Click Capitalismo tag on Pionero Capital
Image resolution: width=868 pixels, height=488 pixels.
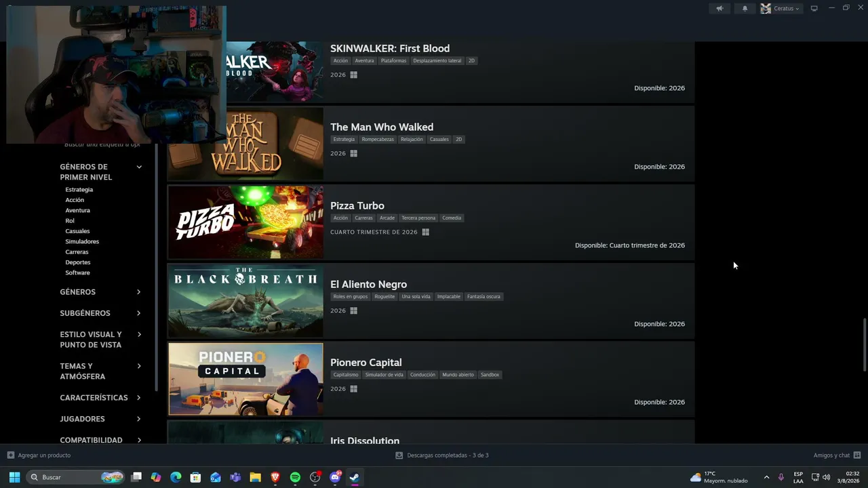(x=346, y=375)
